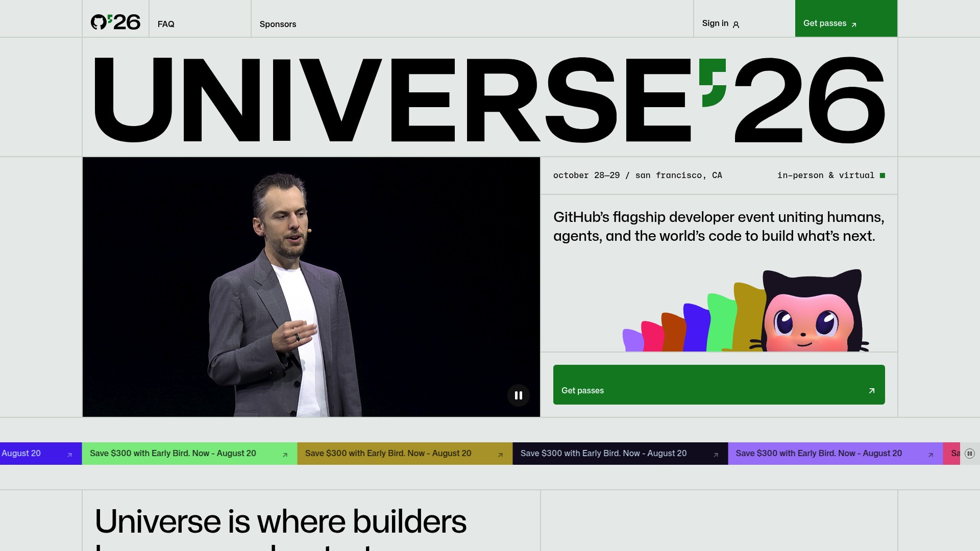The width and height of the screenshot is (980, 551).
Task: Pause the Early Bird ticker scrolling
Action: tap(970, 454)
